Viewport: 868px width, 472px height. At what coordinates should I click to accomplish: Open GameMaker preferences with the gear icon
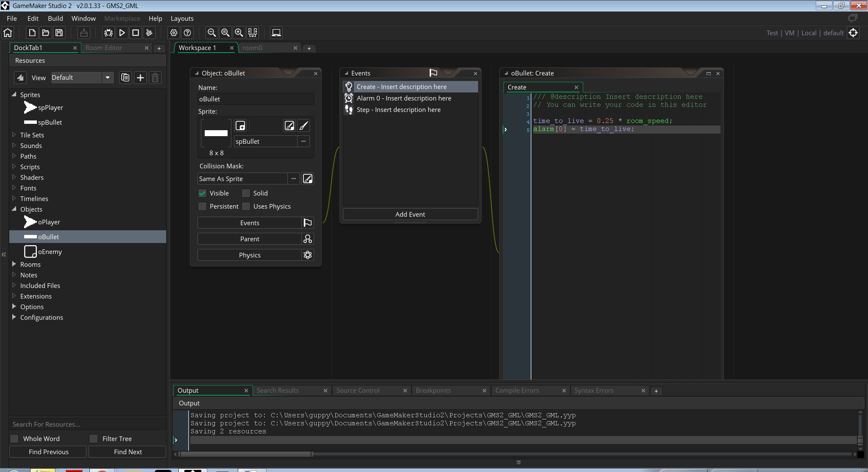[174, 33]
